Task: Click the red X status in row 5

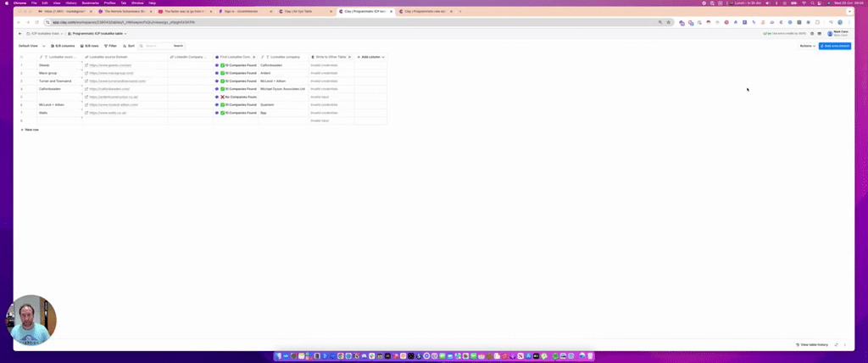Action: (222, 97)
